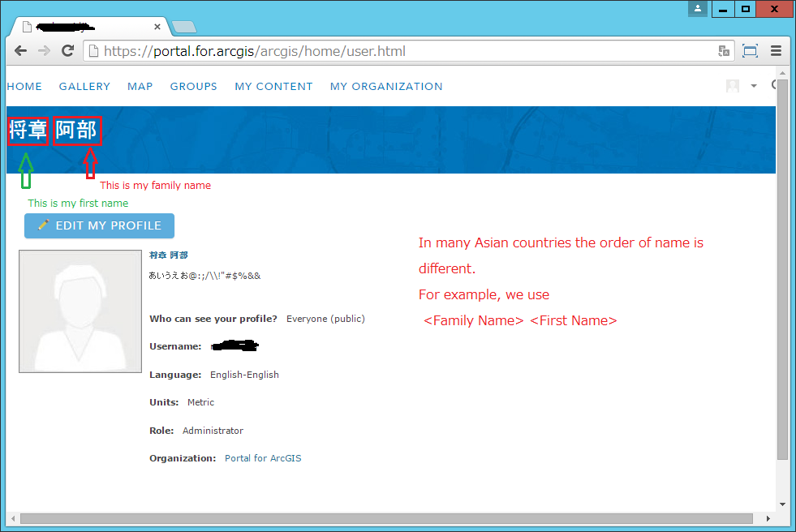Click the page icon in address bar

(93, 51)
